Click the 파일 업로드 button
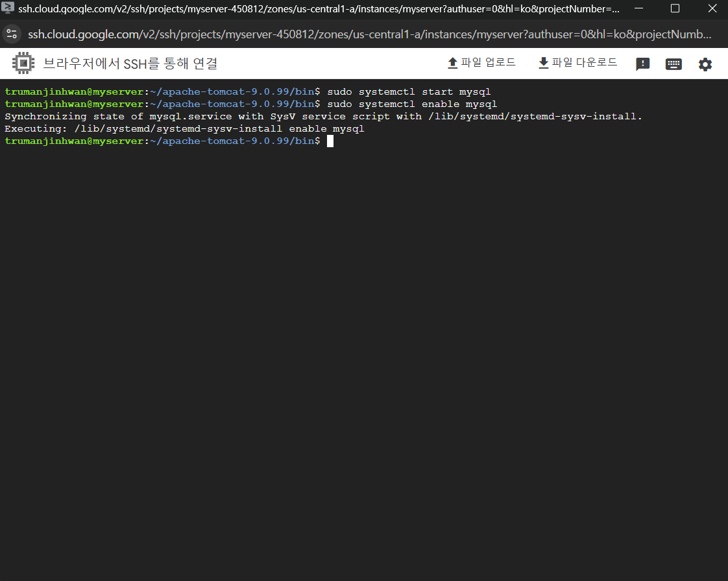The height and width of the screenshot is (581, 728). [481, 63]
